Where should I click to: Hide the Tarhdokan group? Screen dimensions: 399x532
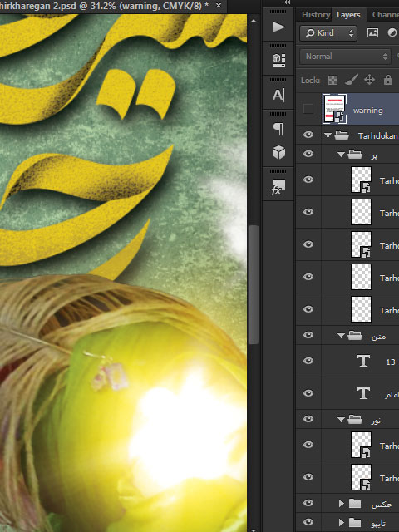click(308, 135)
